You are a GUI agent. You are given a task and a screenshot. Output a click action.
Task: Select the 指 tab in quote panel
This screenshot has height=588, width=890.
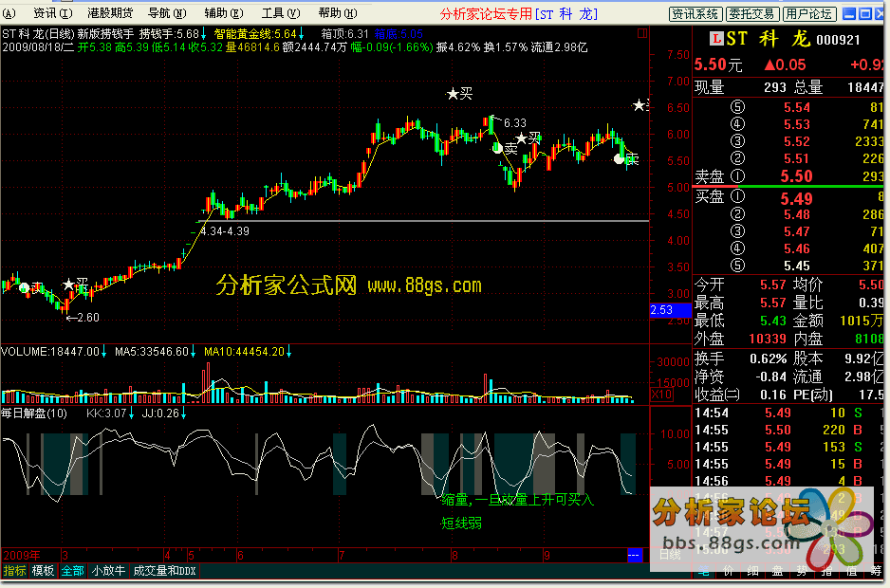pyautogui.click(x=827, y=572)
